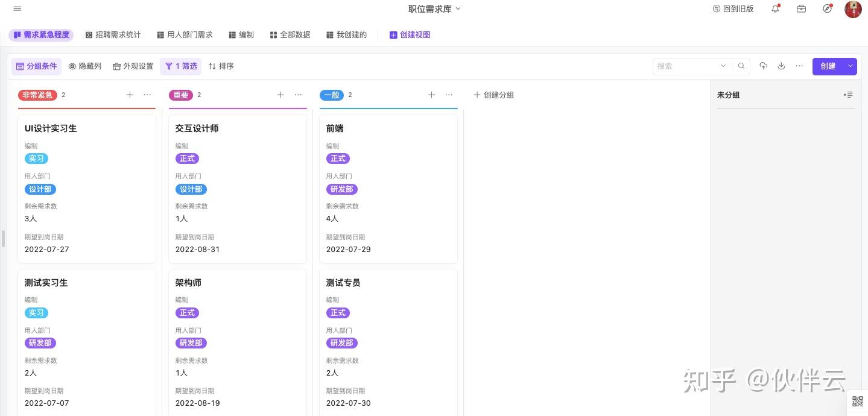868x416 pixels.
Task: Click the 一般 group tag
Action: pyautogui.click(x=332, y=95)
